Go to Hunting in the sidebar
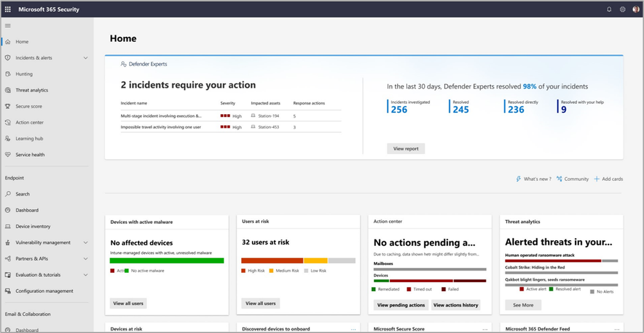 [x=24, y=74]
